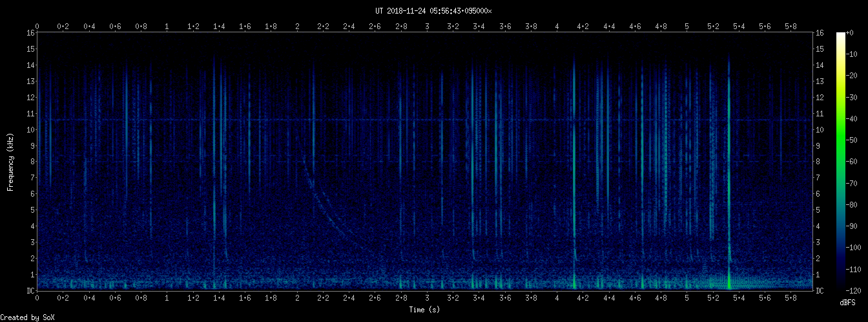Click the title UT 2018-11-24 05:56:43 timestamp
The width and height of the screenshot is (868, 322).
(433, 11)
